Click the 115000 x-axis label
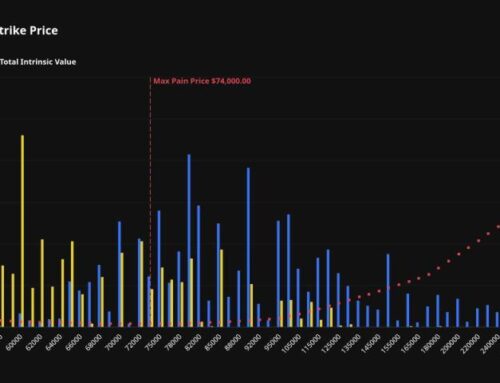 pos(311,343)
